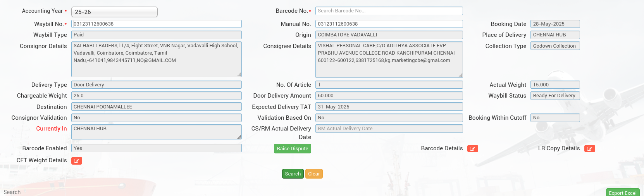Select the Manual No. text field

coord(389,24)
